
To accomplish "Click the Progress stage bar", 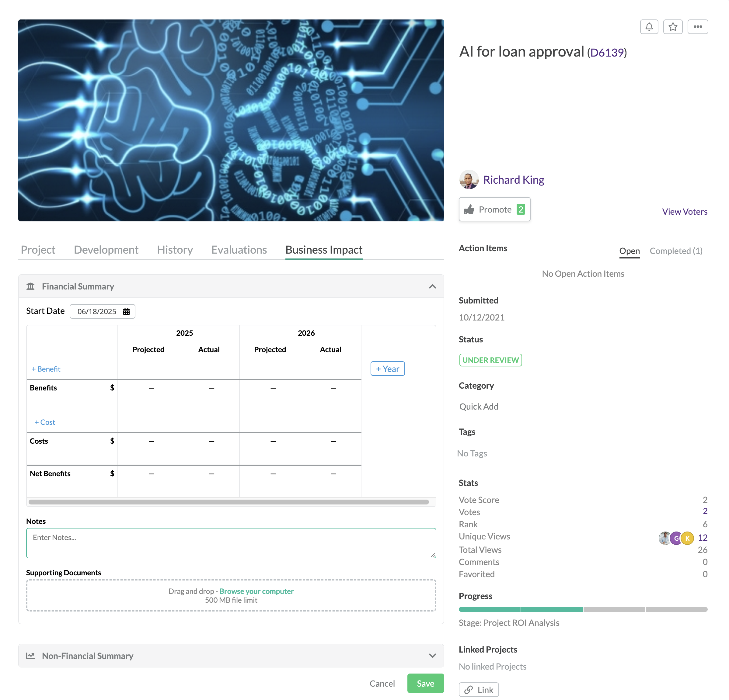I will 583,609.
